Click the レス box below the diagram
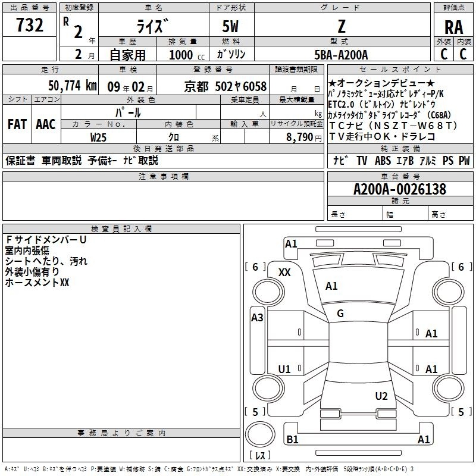 click(259, 456)
